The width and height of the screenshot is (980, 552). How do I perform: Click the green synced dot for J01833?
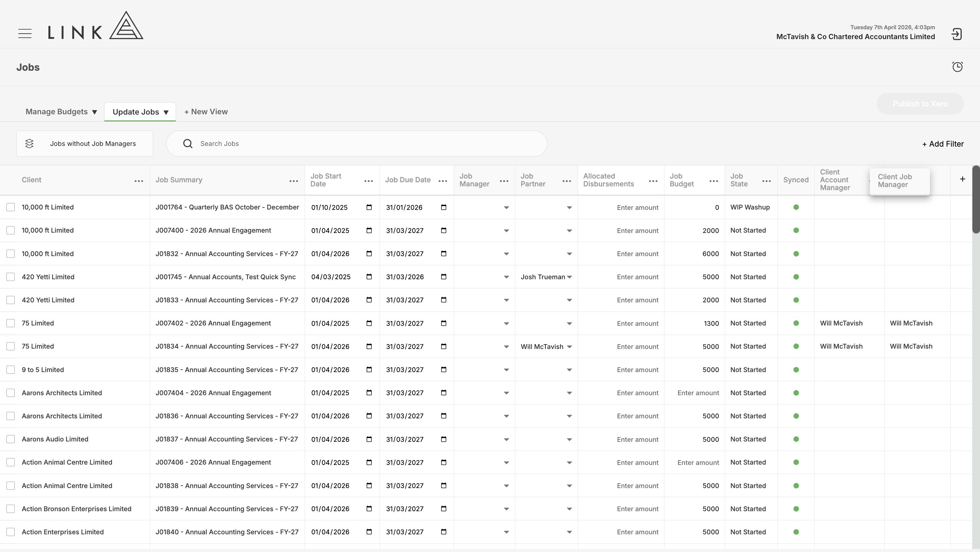[x=796, y=300]
